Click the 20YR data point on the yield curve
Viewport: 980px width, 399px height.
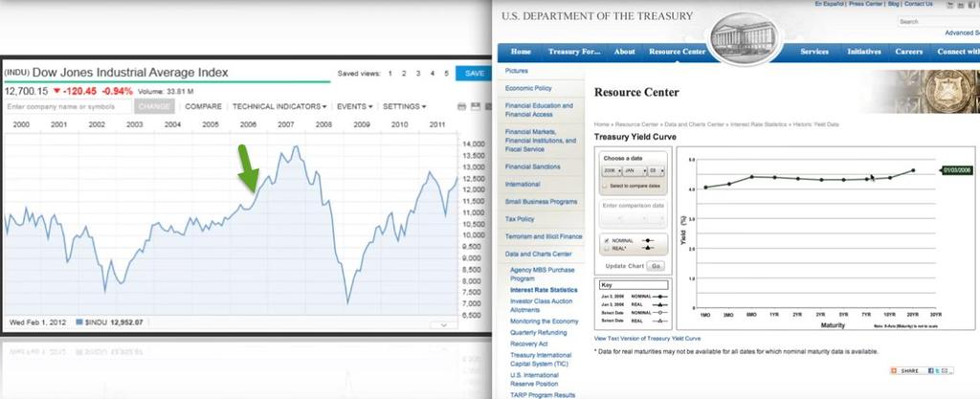click(x=913, y=170)
